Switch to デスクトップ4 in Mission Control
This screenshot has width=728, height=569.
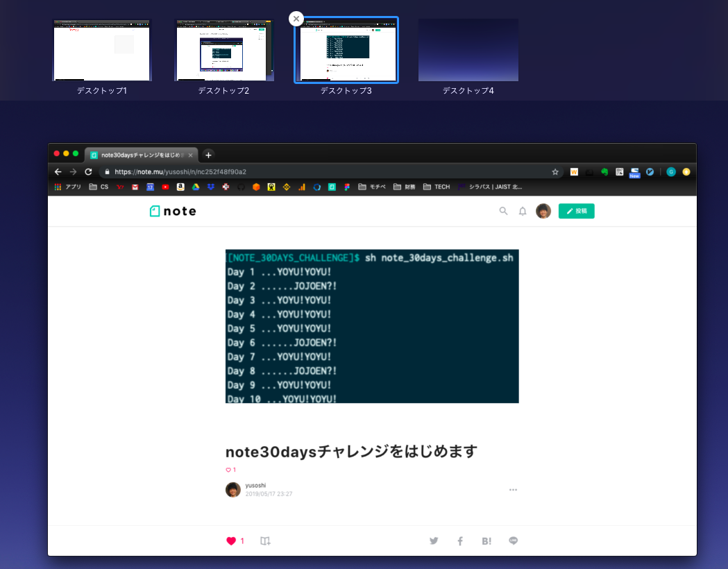(468, 50)
